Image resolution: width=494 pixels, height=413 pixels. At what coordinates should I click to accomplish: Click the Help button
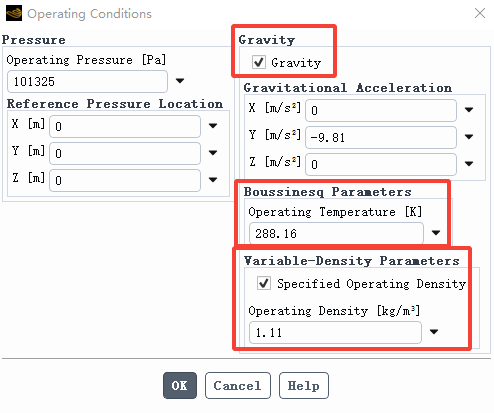point(304,386)
